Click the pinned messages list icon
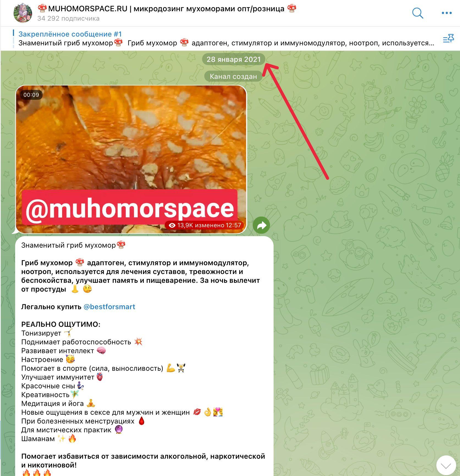This screenshot has height=476, width=460. point(448,39)
